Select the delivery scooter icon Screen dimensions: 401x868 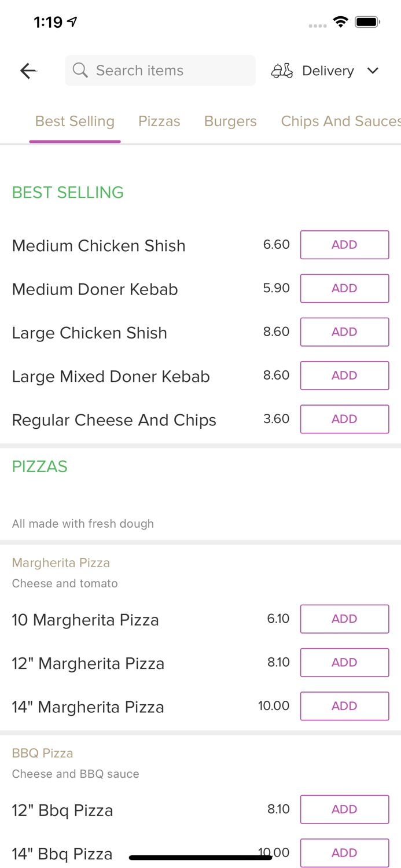[x=282, y=70]
